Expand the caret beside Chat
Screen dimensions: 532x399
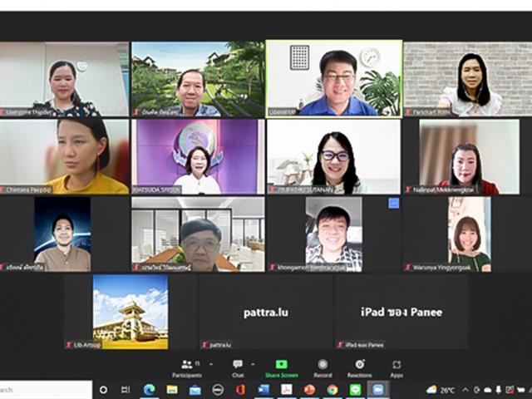point(253,364)
